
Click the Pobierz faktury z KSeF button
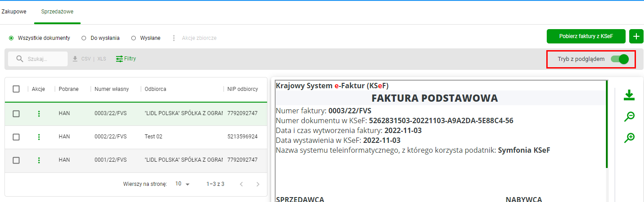point(586,36)
